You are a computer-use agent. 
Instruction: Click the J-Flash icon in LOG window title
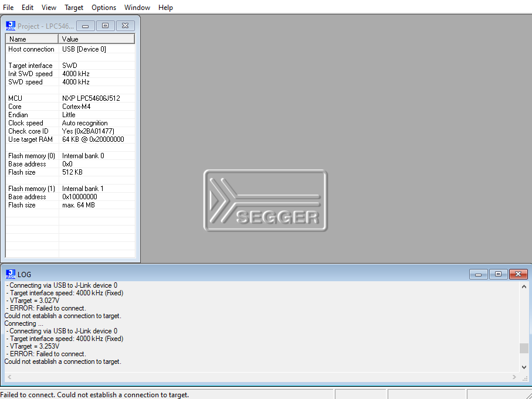pyautogui.click(x=11, y=274)
